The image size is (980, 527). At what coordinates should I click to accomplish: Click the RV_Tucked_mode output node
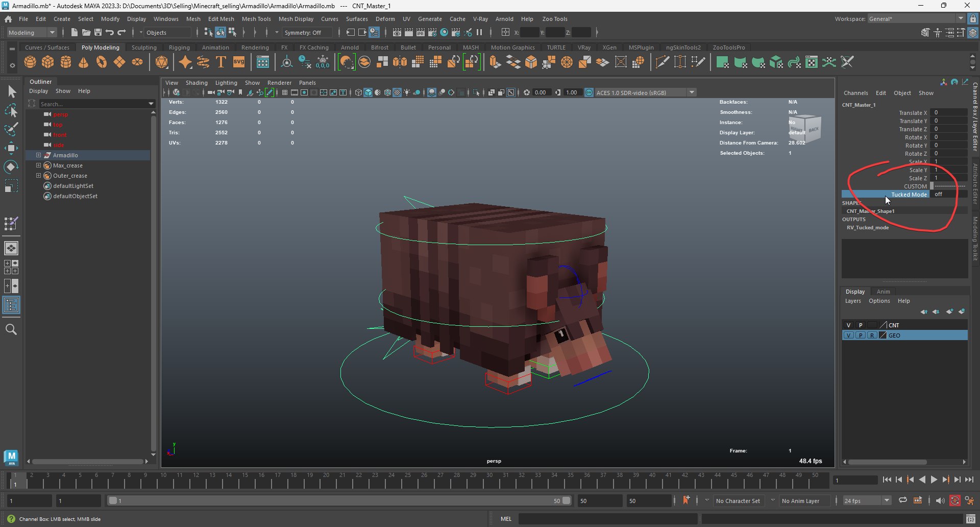[x=868, y=227]
